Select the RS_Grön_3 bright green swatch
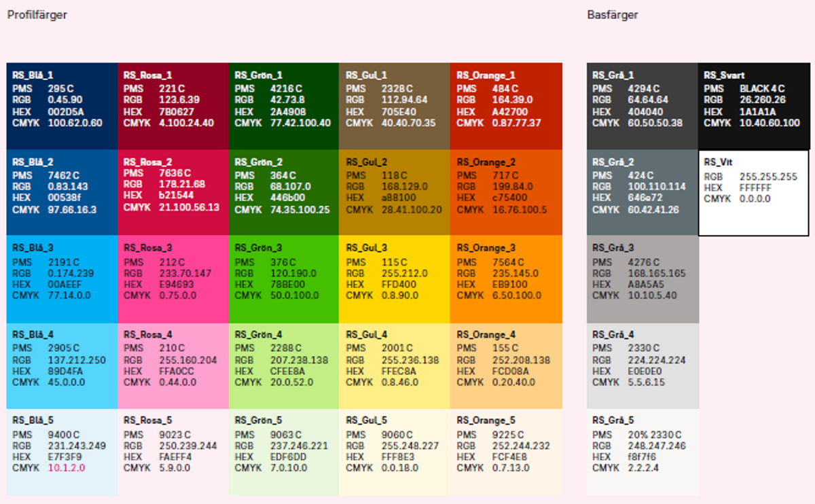 tap(284, 279)
